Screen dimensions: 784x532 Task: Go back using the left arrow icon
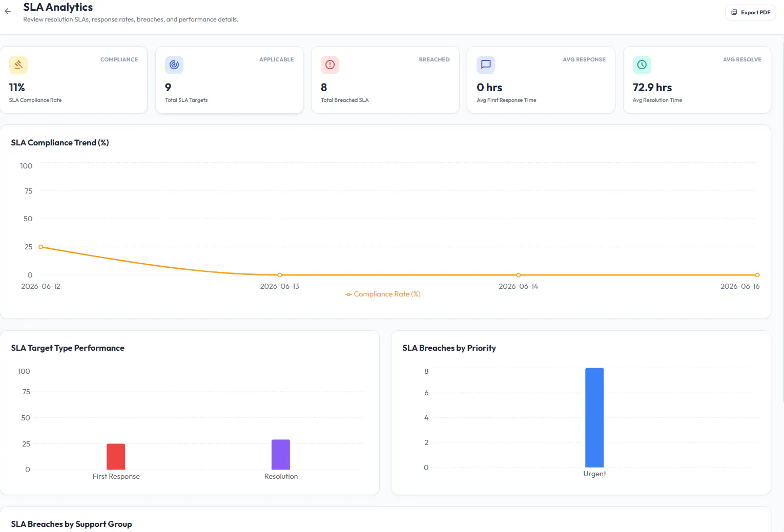[x=8, y=11]
